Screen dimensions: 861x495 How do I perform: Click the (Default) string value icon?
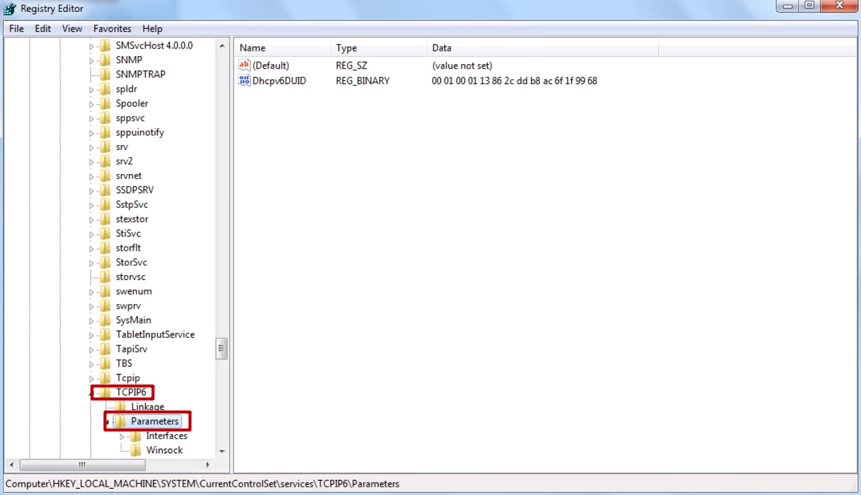(244, 66)
